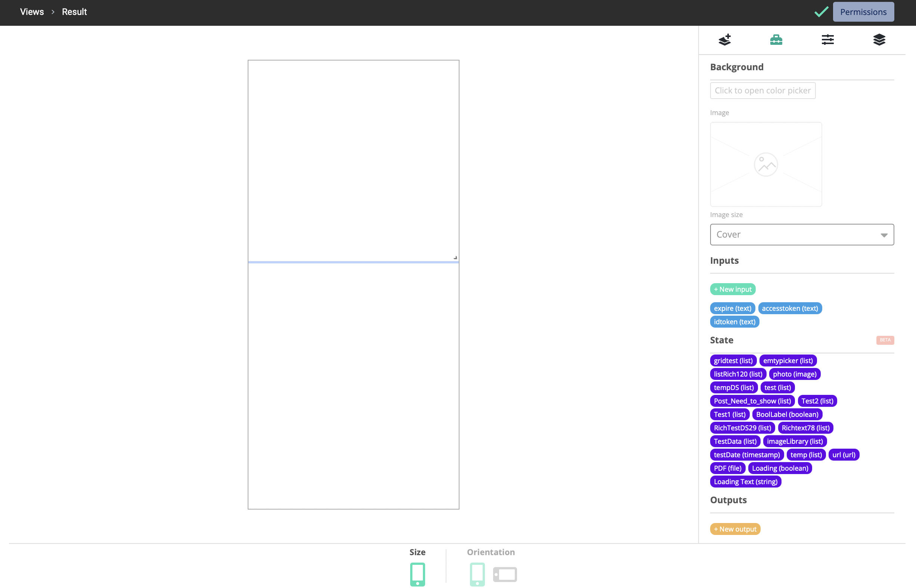The width and height of the screenshot is (916, 588).
Task: Click the New output button
Action: pyautogui.click(x=735, y=529)
